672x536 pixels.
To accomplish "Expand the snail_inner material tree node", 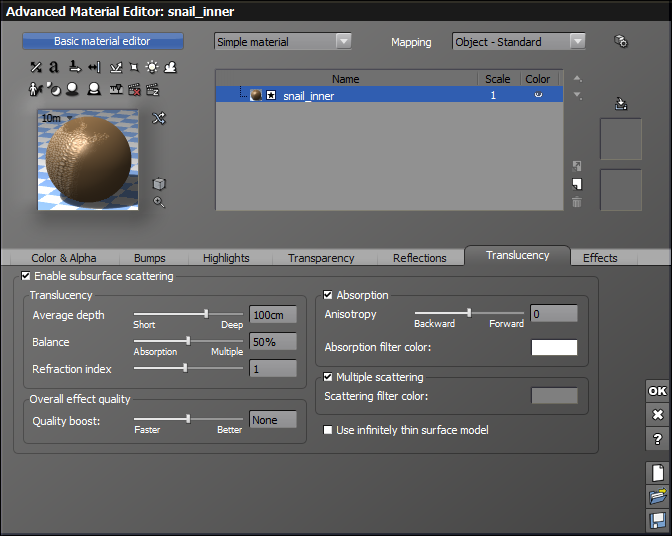I will 271,96.
